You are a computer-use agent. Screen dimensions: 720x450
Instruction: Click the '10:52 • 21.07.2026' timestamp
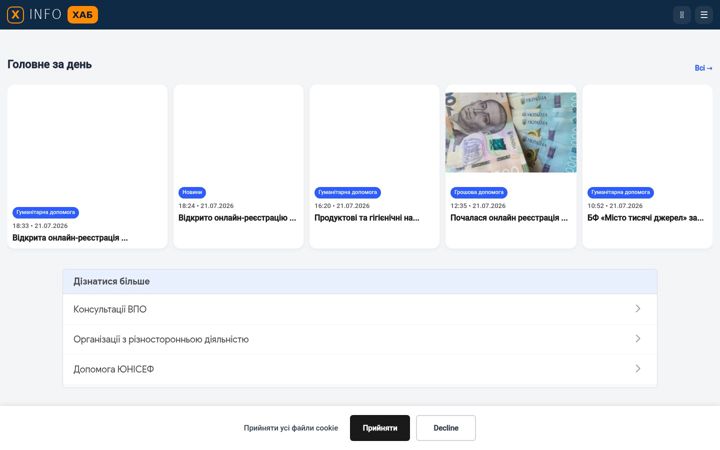[615, 206]
